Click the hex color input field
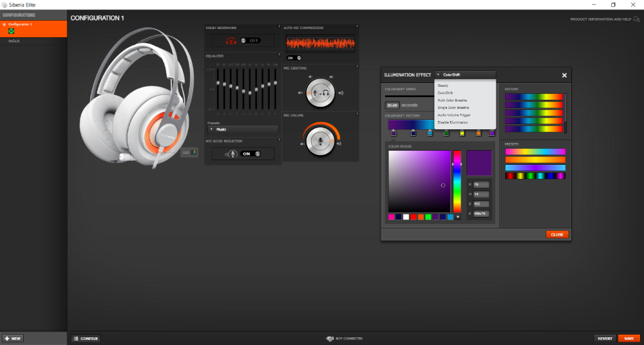Screen dimensions: 644x345 (x=481, y=214)
